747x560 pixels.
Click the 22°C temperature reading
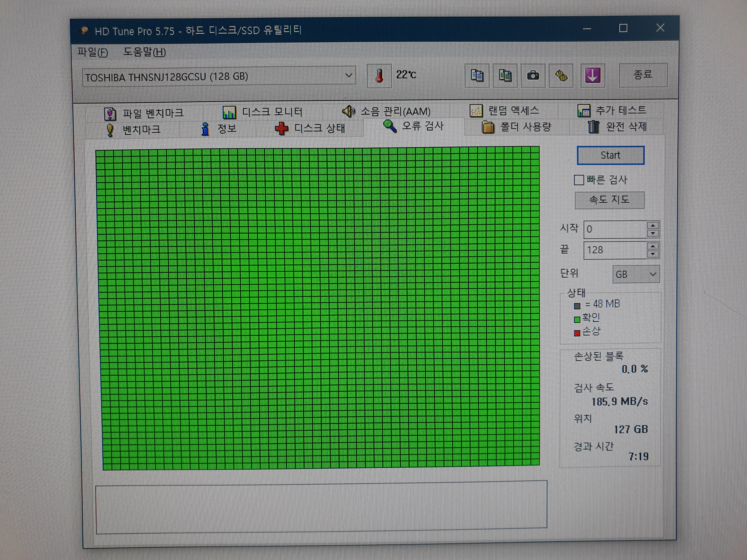pos(406,75)
